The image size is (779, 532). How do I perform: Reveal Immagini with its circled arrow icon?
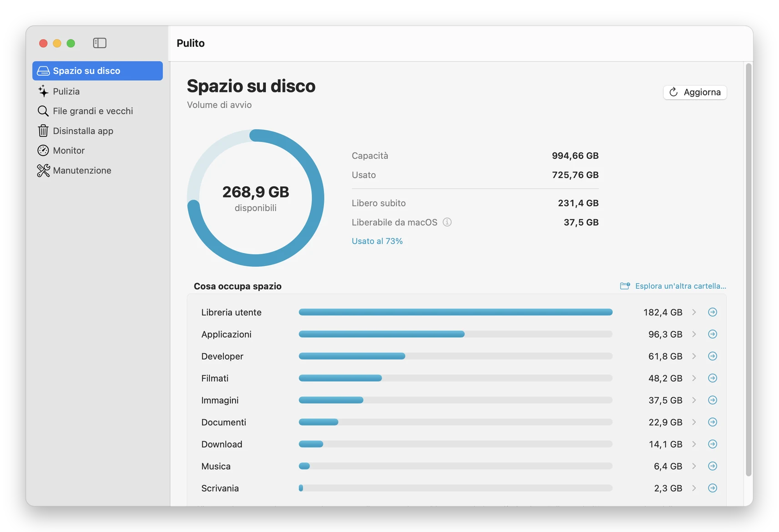713,400
